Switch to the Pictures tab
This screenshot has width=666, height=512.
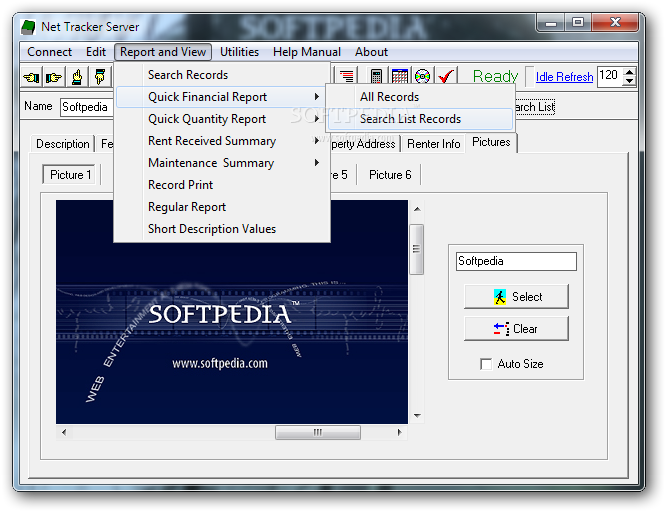[x=491, y=142]
